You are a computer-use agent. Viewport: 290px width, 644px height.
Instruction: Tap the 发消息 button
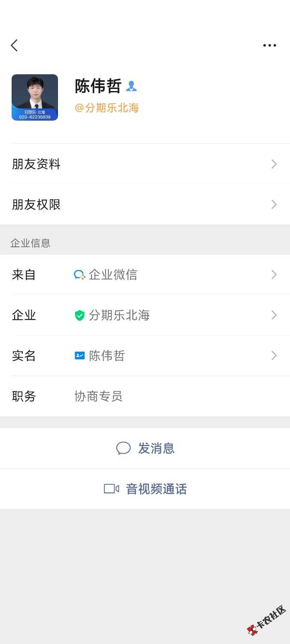pos(156,448)
